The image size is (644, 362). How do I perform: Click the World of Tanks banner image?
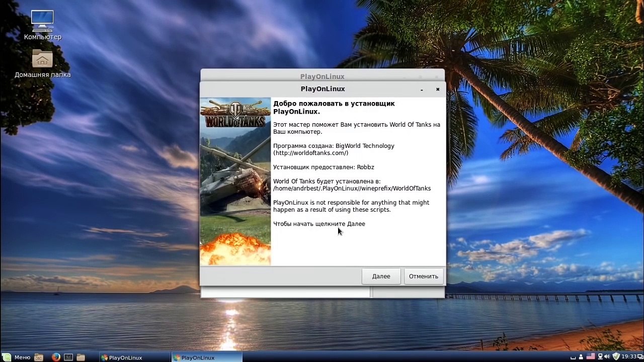coord(235,181)
